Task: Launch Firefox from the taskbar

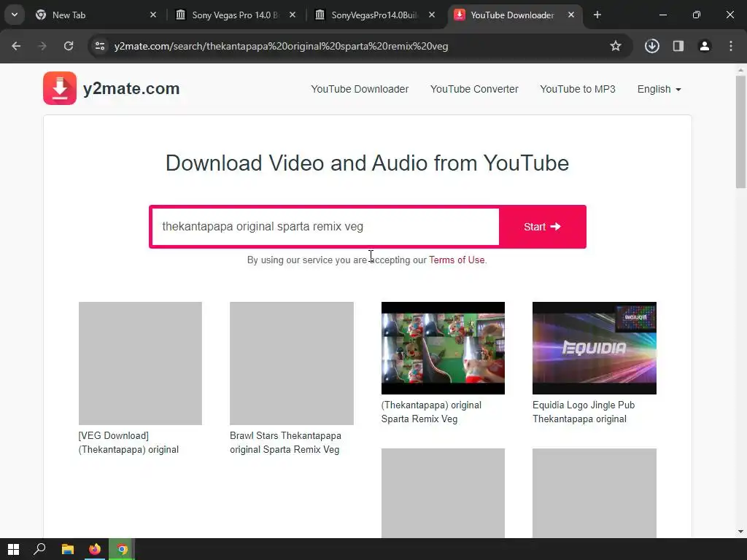Action: 95,550
